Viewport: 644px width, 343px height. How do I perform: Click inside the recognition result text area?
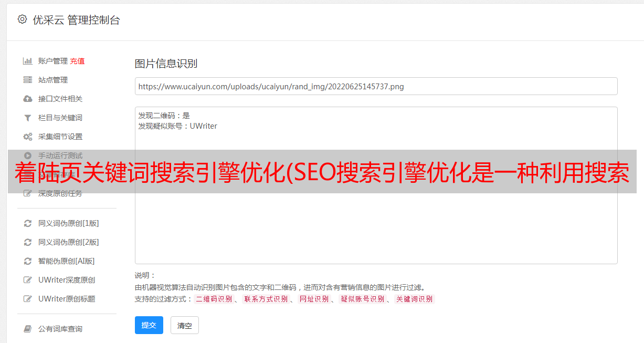(x=376, y=185)
